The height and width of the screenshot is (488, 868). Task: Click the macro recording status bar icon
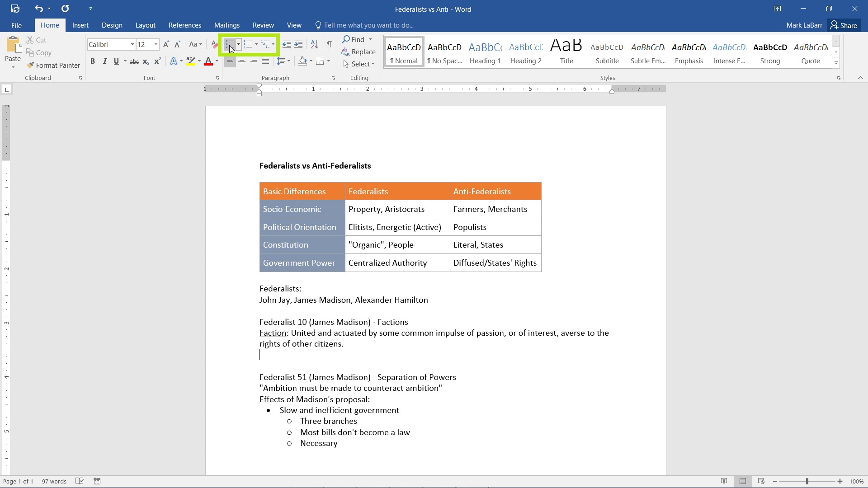97,481
